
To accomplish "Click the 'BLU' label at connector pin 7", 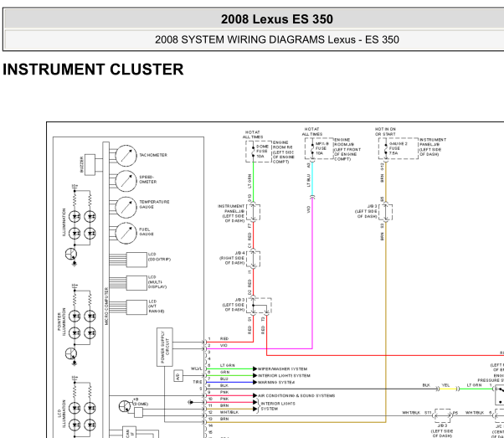I will [x=224, y=379].
